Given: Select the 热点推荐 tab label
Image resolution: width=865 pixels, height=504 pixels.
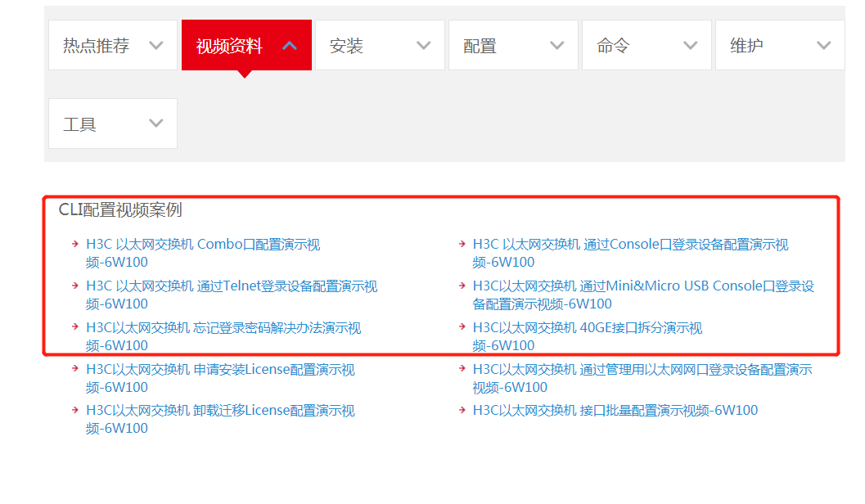Looking at the screenshot, I should tap(96, 46).
